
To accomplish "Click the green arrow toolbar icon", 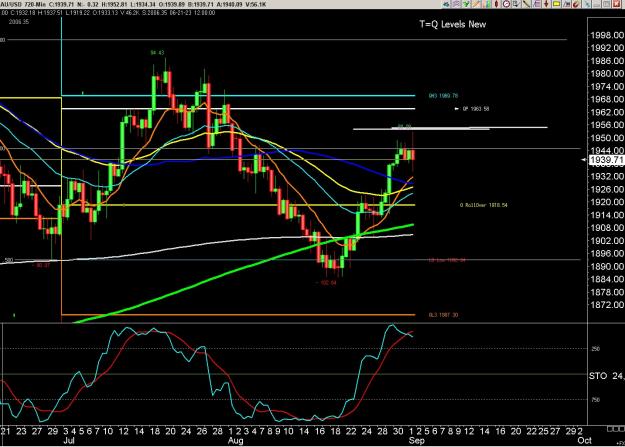I will [x=466, y=4].
